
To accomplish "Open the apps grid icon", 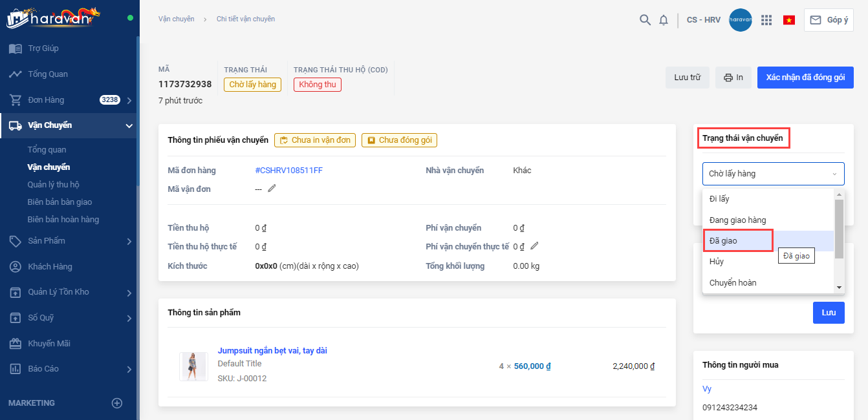I will [x=766, y=20].
